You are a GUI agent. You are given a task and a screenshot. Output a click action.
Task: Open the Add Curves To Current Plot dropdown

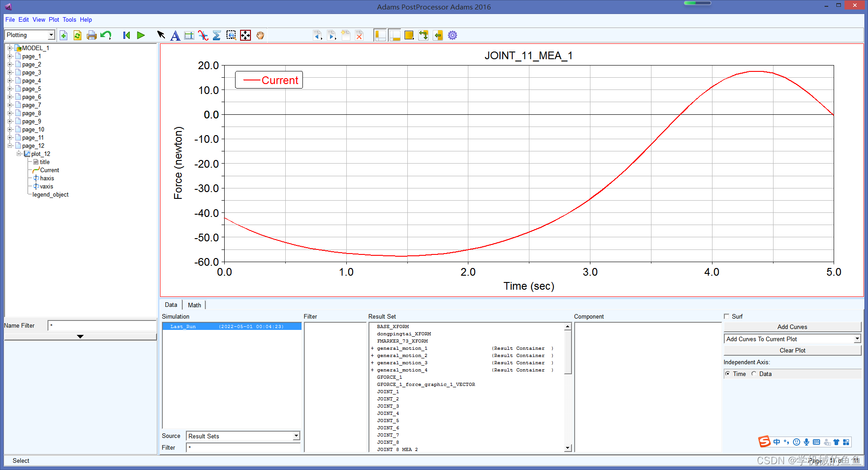pos(857,339)
